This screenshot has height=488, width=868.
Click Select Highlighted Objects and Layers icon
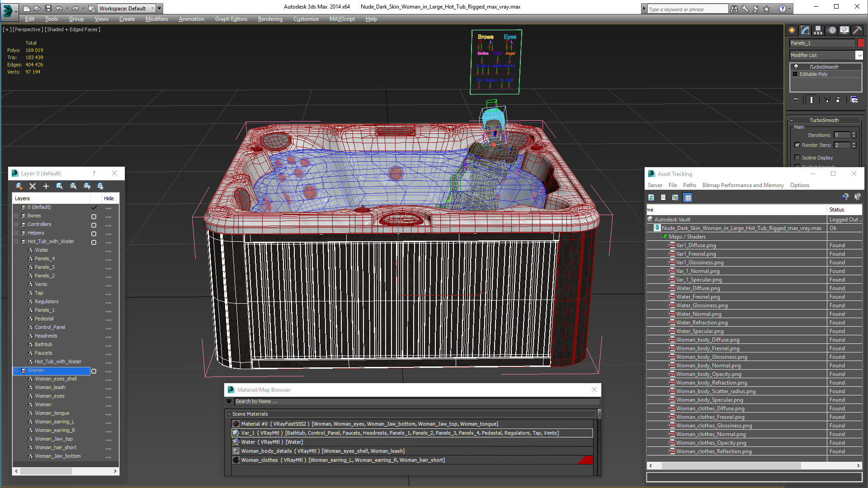click(59, 186)
